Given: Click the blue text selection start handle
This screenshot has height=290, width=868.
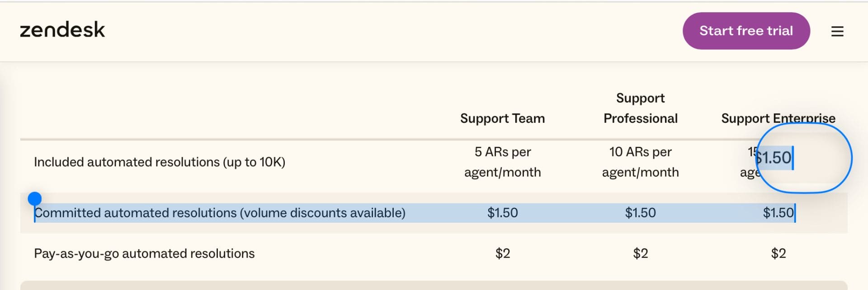Looking at the screenshot, I should tap(35, 198).
